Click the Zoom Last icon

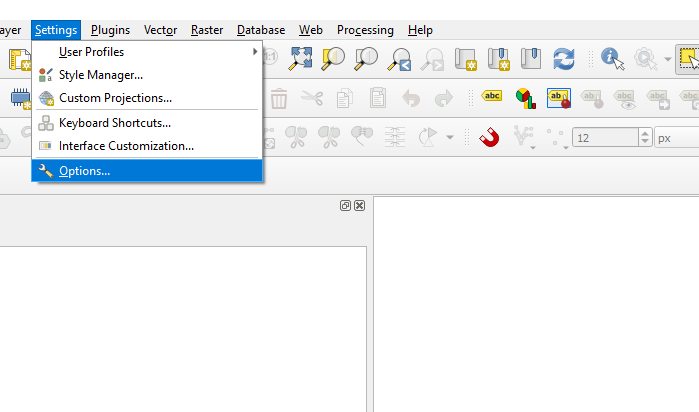click(400, 59)
